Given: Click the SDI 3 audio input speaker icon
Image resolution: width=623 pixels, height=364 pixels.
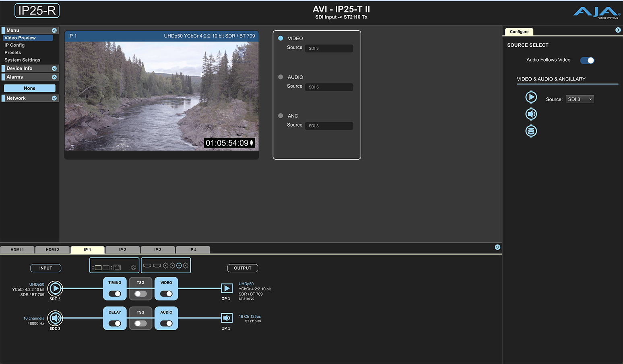Looking at the screenshot, I should point(55,318).
